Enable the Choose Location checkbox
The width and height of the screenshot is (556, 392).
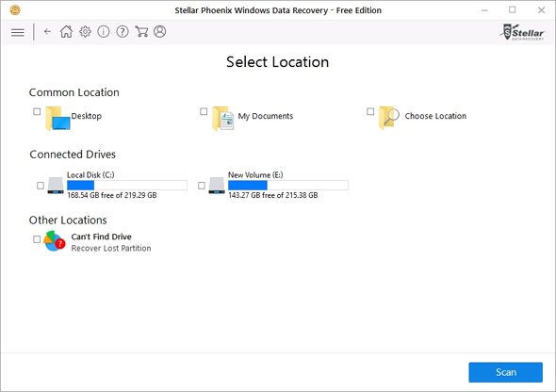[370, 111]
